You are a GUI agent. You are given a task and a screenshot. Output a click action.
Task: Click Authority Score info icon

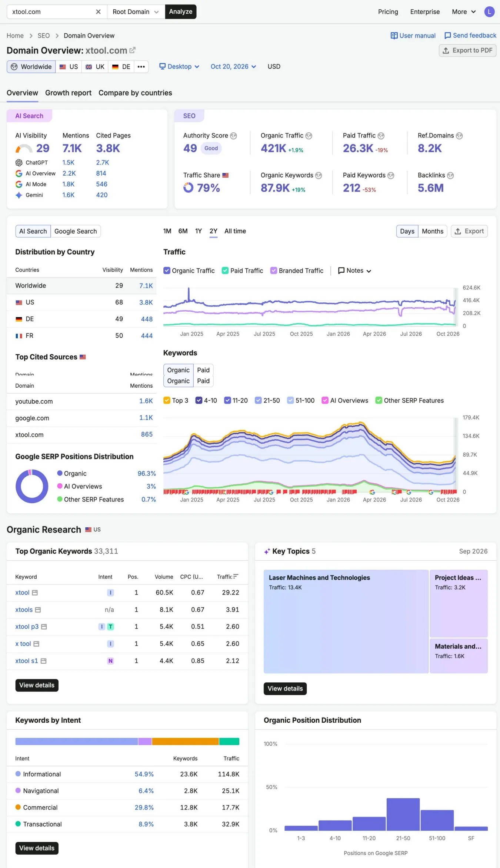pyautogui.click(x=233, y=136)
